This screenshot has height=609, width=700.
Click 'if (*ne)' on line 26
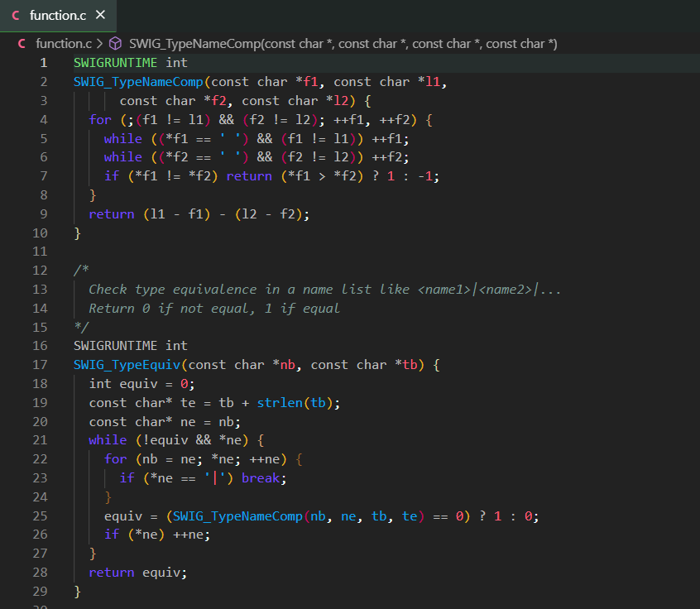pos(134,535)
